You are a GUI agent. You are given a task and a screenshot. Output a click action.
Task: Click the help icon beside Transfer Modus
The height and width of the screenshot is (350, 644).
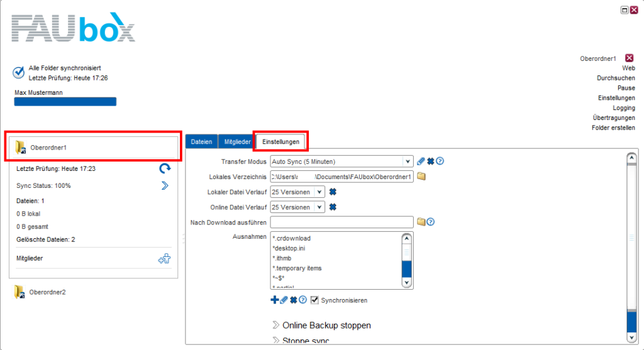[440, 161]
